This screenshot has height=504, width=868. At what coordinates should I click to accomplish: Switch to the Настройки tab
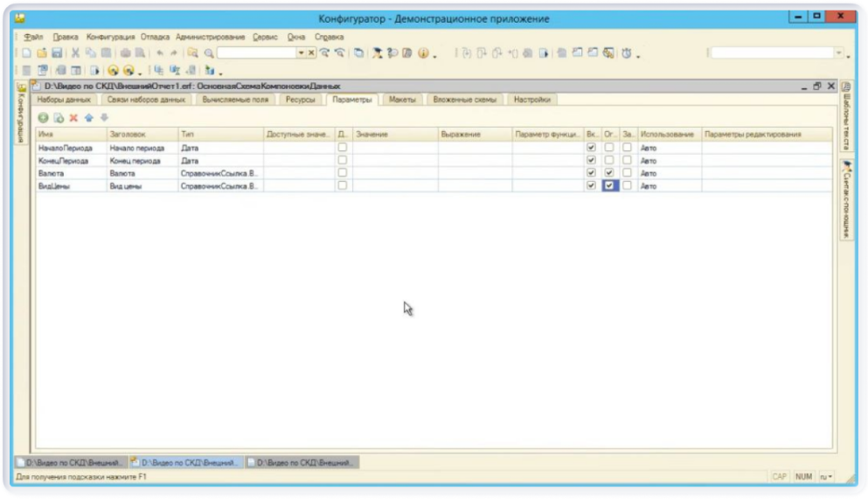532,100
